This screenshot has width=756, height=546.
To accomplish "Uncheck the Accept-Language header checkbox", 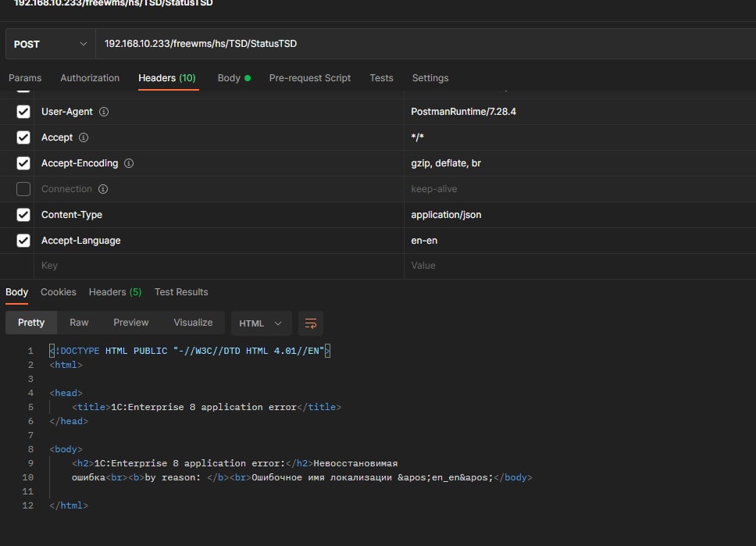I will (23, 241).
